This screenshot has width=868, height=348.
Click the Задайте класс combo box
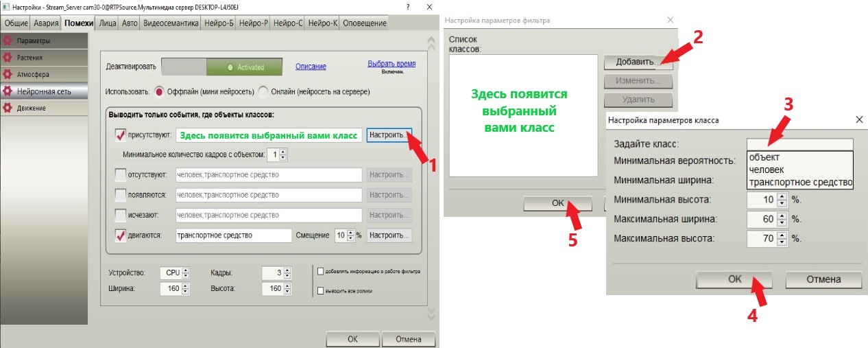tap(800, 144)
